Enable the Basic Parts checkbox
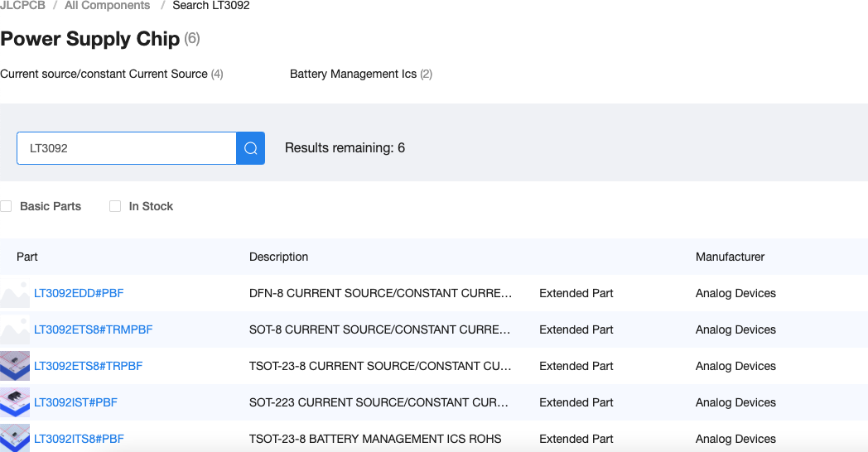This screenshot has width=868, height=452. coord(6,206)
